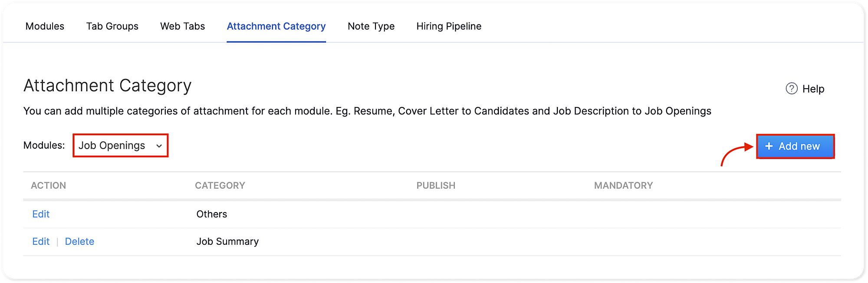Open the Tab Groups tab
Screen dimensions: 868x283
click(112, 26)
